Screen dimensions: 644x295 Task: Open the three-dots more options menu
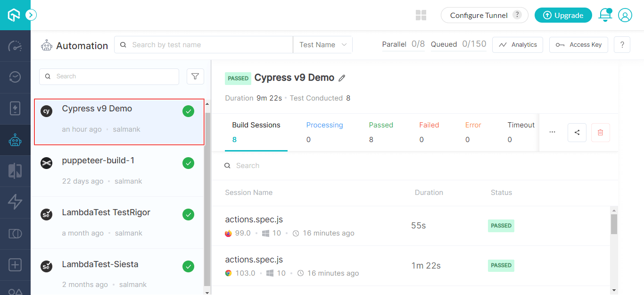[552, 133]
